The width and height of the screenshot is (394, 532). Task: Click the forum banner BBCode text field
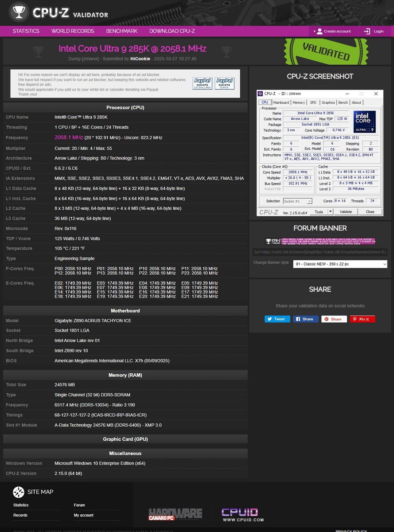point(320,252)
